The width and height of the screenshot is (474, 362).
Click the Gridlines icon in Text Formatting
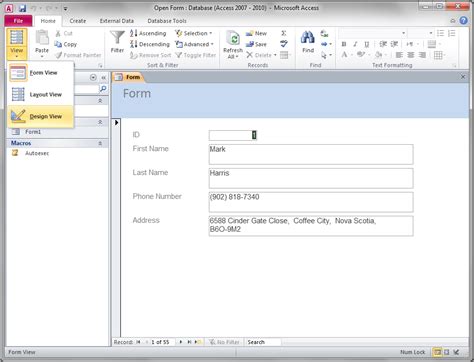(438, 55)
